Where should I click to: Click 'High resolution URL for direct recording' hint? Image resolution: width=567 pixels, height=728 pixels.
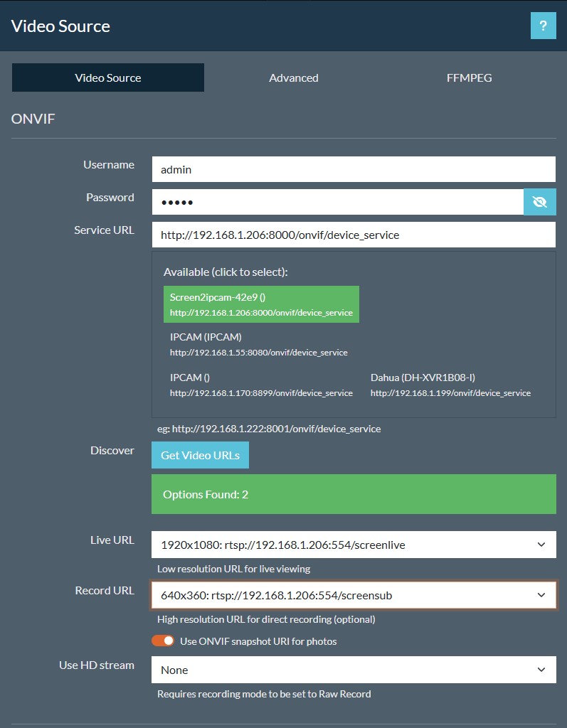(x=266, y=619)
